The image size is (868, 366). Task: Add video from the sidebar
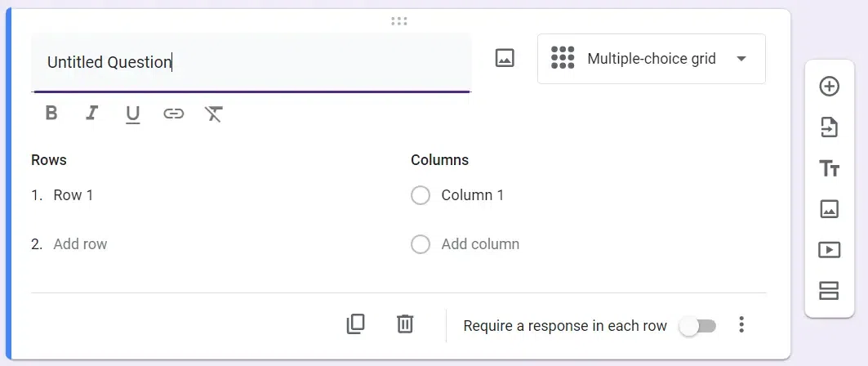coord(829,250)
